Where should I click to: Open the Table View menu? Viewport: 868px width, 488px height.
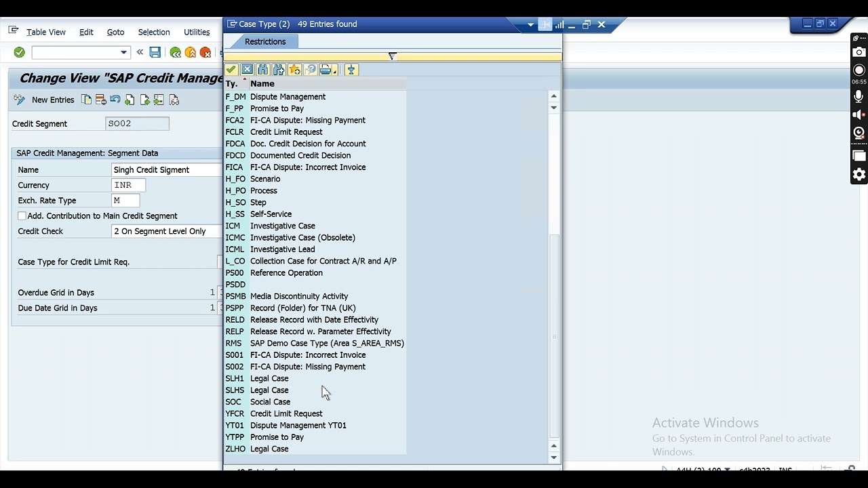coord(46,32)
